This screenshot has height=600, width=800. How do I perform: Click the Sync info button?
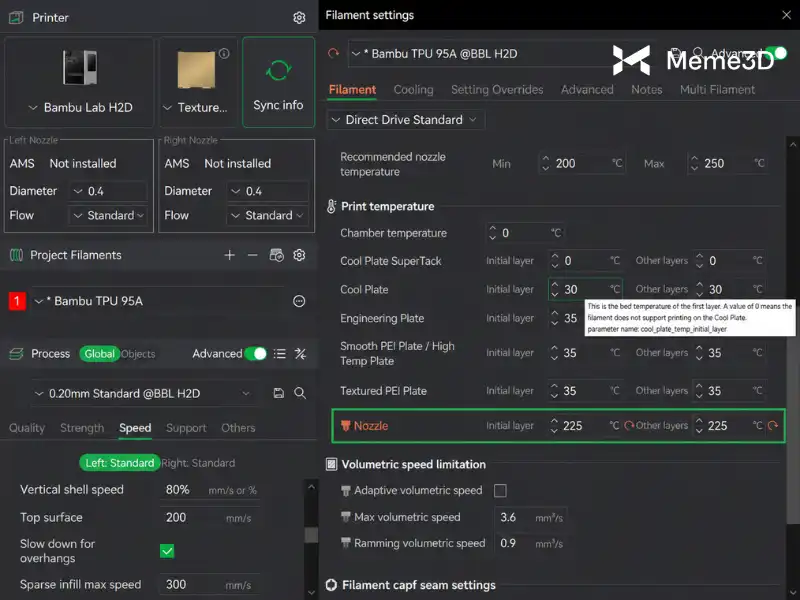(279, 82)
